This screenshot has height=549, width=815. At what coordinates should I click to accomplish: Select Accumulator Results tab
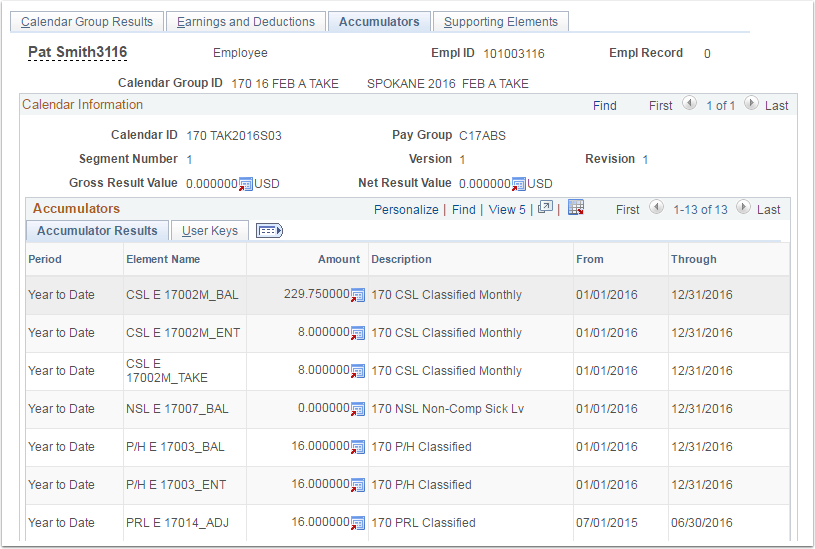(x=97, y=231)
